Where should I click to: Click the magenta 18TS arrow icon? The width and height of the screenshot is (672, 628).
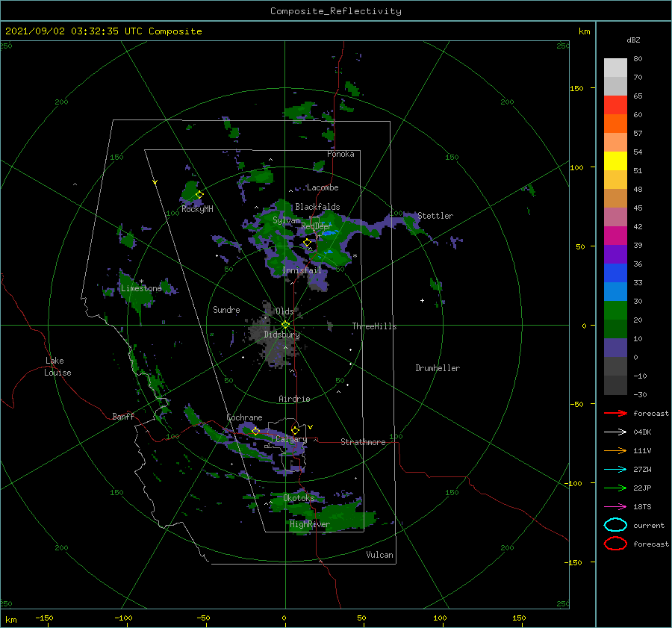(615, 507)
